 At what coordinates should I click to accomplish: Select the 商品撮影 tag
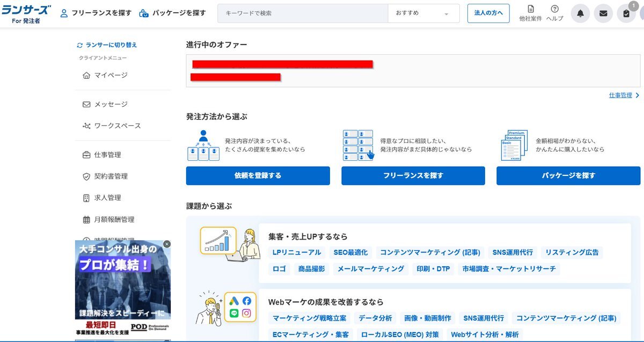coord(312,269)
